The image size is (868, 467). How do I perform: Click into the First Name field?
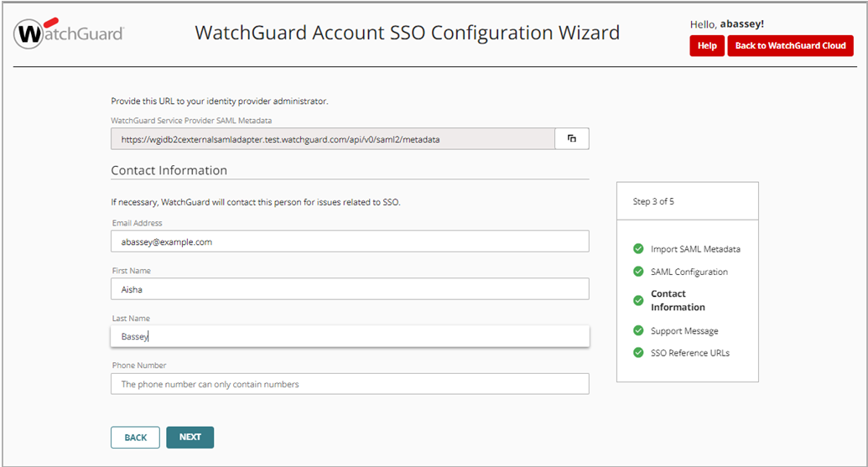click(350, 289)
